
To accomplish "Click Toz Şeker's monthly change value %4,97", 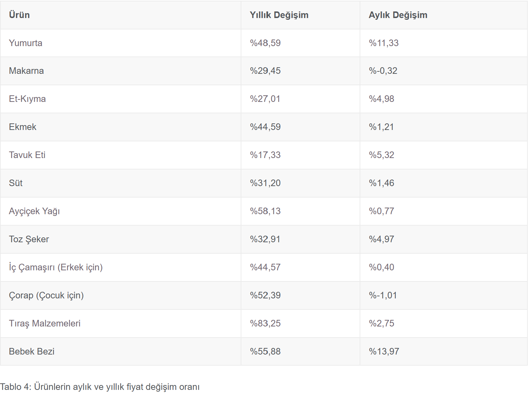I will click(381, 239).
